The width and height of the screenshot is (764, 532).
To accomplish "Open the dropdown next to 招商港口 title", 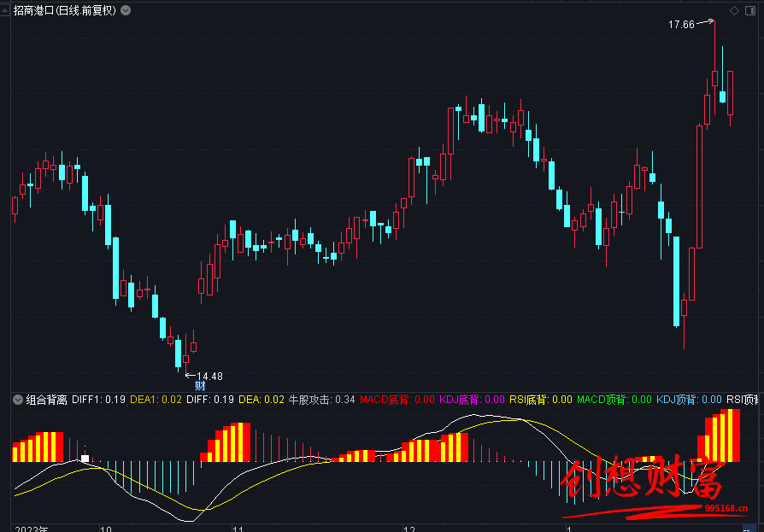I will coord(126,10).
